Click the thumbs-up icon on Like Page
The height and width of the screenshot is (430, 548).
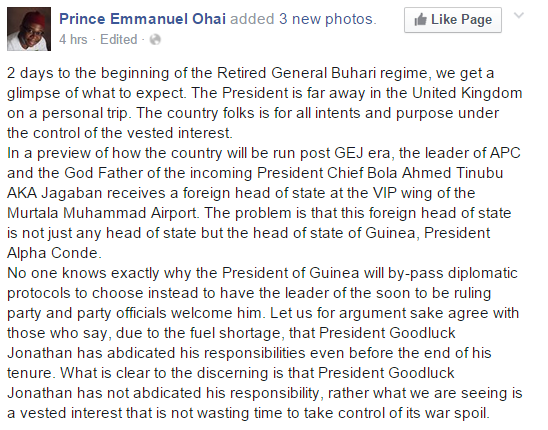(x=420, y=20)
